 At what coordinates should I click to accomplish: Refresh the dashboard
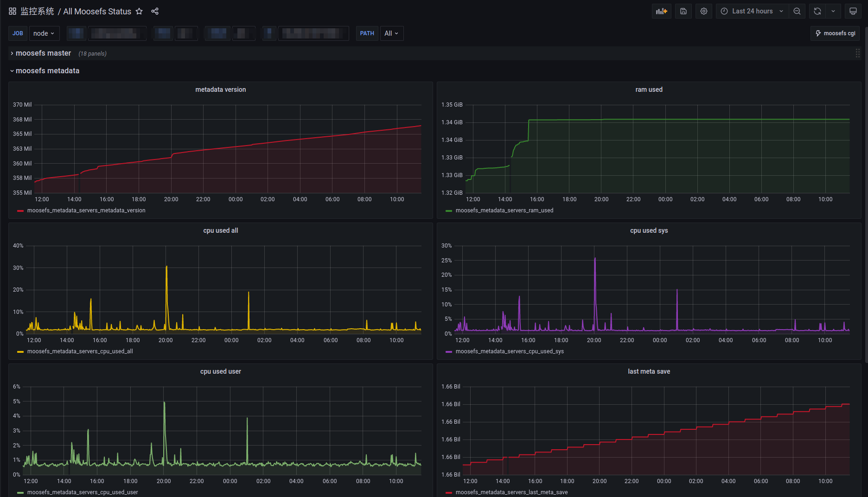point(817,11)
